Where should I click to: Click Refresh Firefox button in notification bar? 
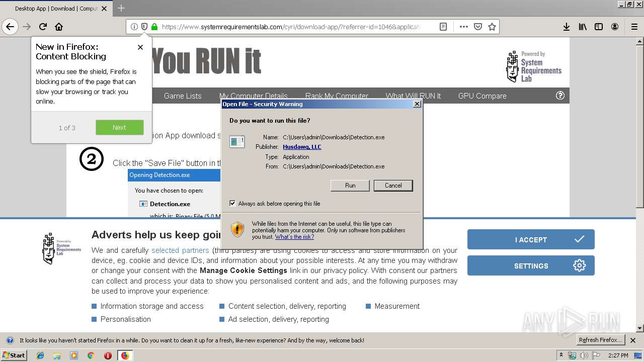(x=600, y=340)
